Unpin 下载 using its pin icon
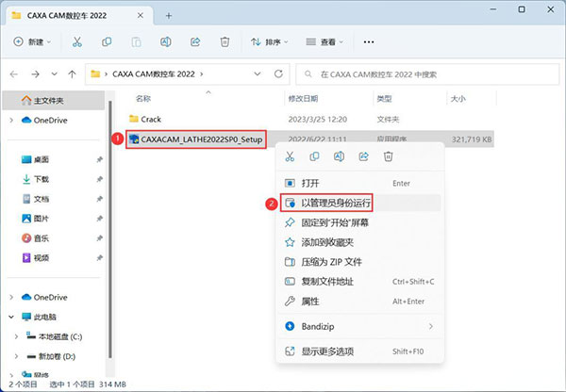Screen dimensions: 566x392 click(99, 179)
